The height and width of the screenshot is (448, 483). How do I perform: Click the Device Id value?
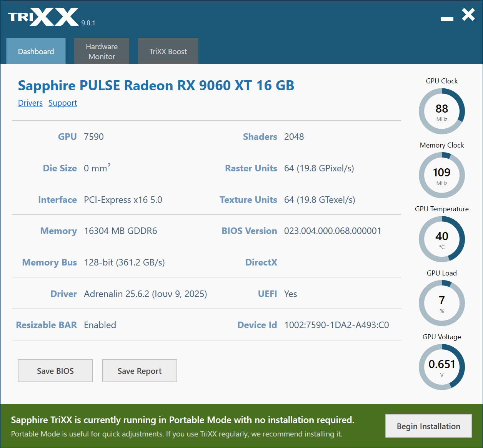click(336, 325)
